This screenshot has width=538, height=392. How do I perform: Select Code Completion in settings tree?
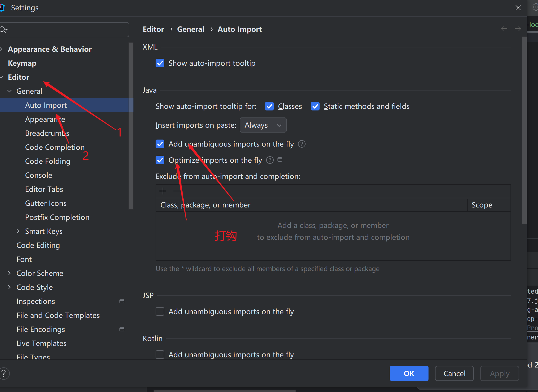[x=55, y=147]
